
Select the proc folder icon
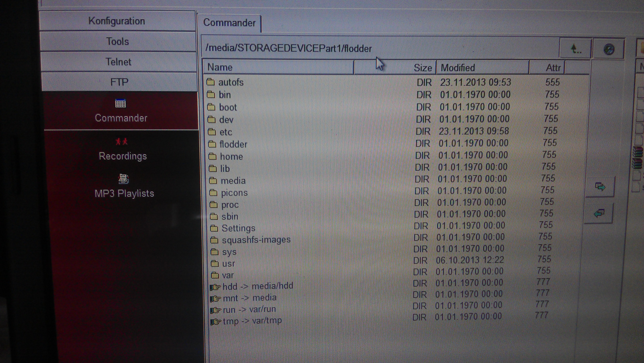pos(213,205)
